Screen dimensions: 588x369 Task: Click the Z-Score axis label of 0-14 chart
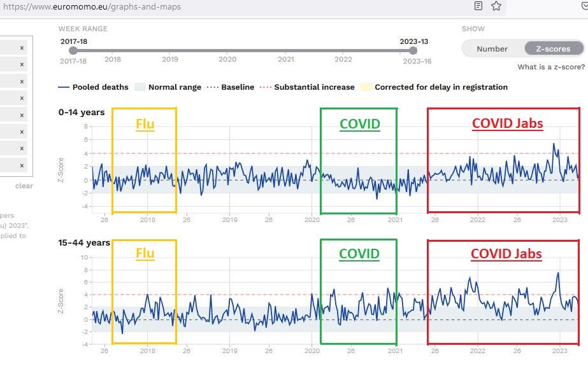(61, 170)
